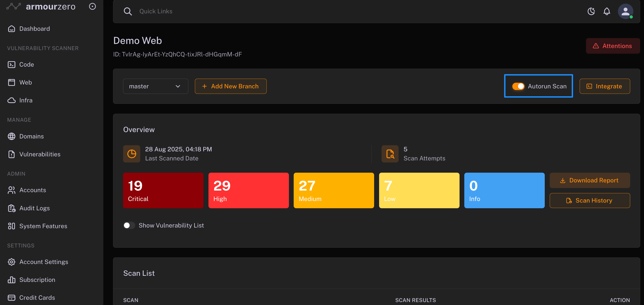Disable the Autorun Scan toggle
The height and width of the screenshot is (305, 644).
tap(518, 86)
